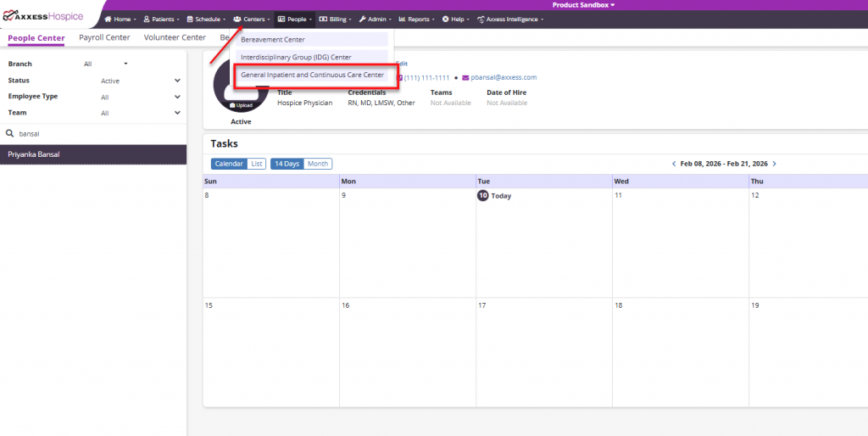Click the pbansal@axxess.com email link
868x436 pixels.
tap(504, 77)
